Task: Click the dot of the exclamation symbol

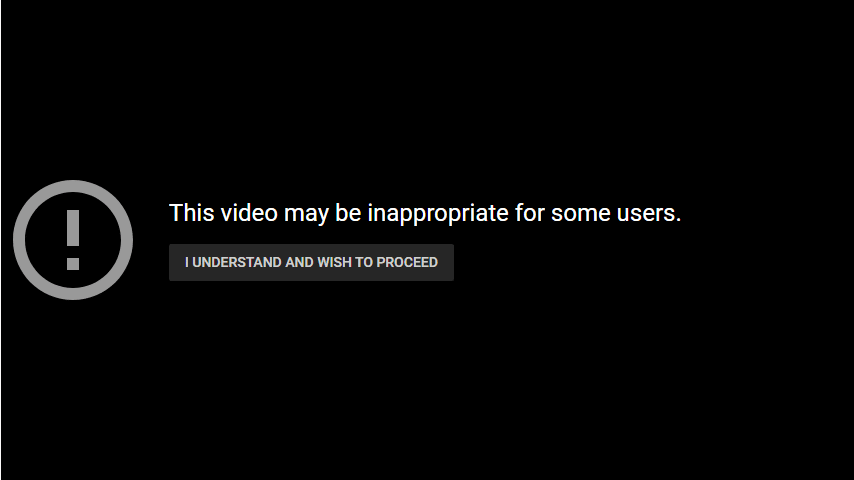Action: 73,264
